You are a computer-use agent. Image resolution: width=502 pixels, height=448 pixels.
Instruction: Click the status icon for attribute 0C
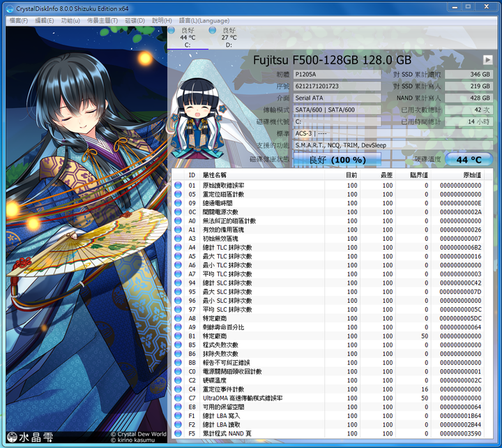(x=178, y=212)
